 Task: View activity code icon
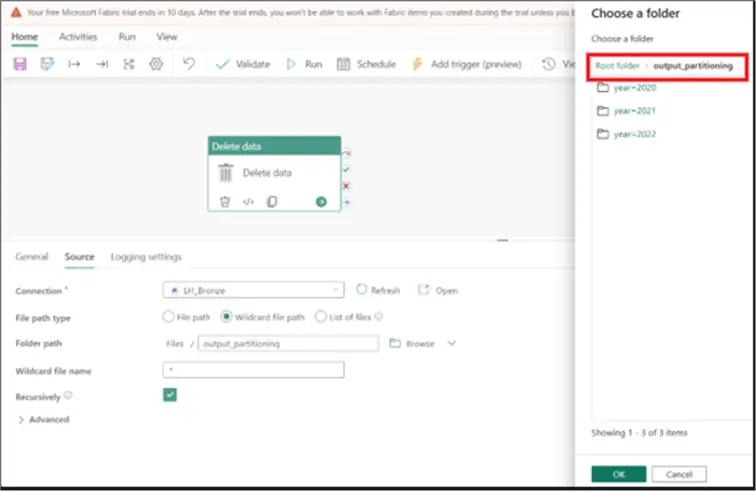tap(248, 202)
